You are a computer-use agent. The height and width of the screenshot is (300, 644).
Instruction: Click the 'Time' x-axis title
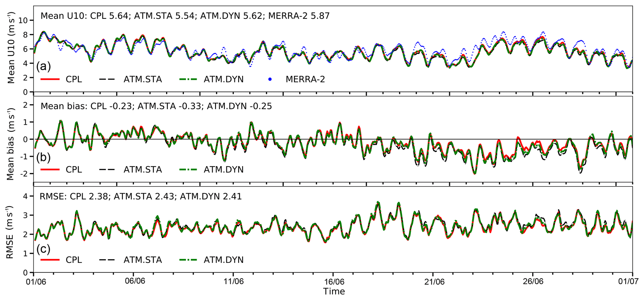tap(334, 292)
